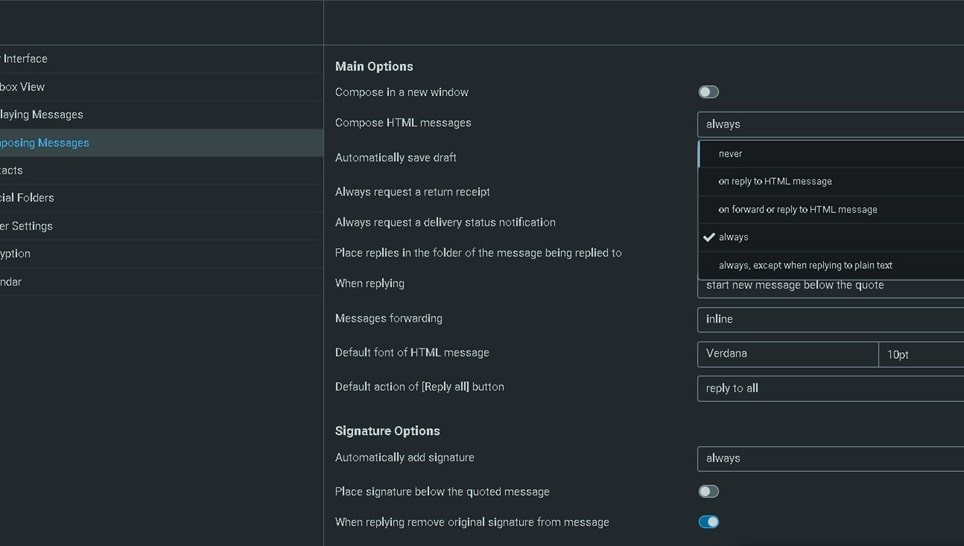Viewport: 964px width, 546px height.
Task: Open the Messages forwarding dropdown showing inline
Action: (830, 319)
